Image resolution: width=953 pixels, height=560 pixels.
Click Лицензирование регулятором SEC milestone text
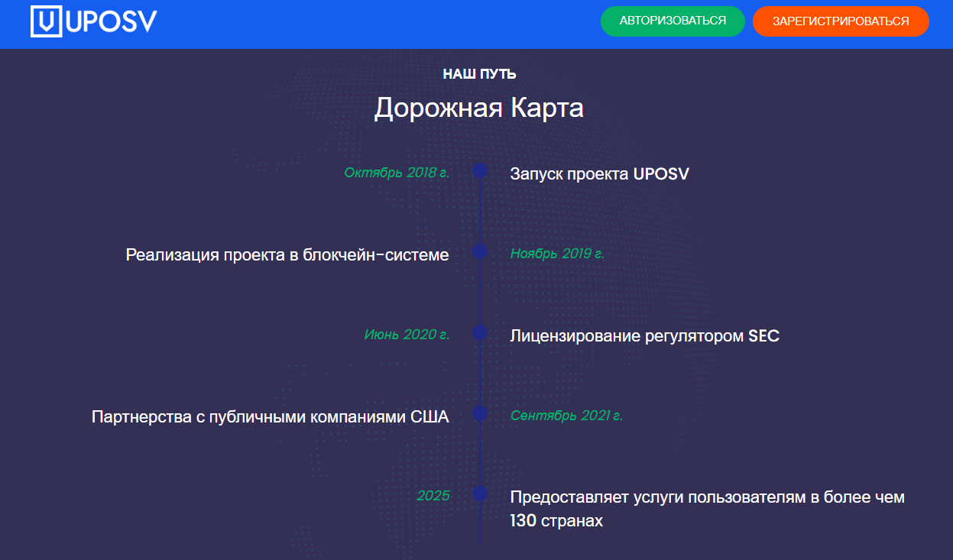(644, 335)
